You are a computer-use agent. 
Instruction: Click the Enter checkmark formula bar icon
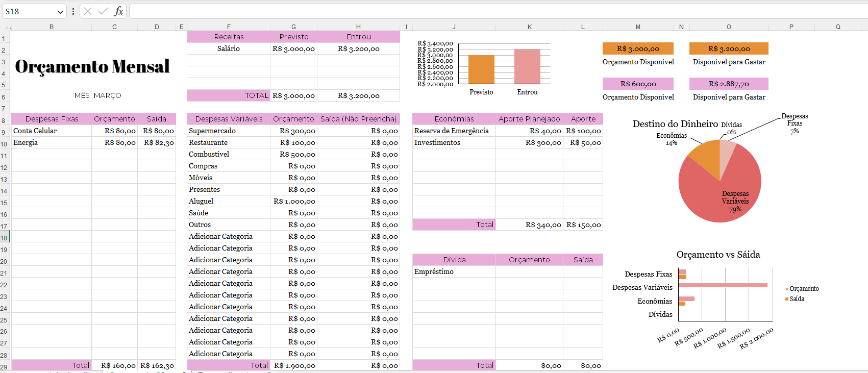103,11
